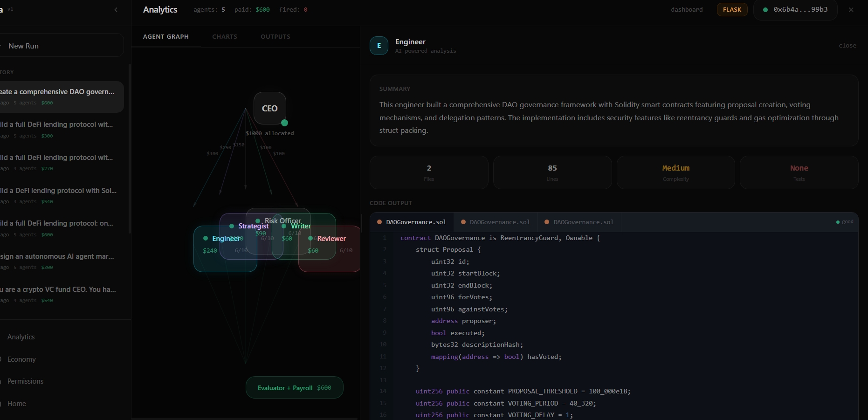Screen dimensions: 868x420
Task: Open the comprehensive DAO governance history run
Action: (61, 97)
